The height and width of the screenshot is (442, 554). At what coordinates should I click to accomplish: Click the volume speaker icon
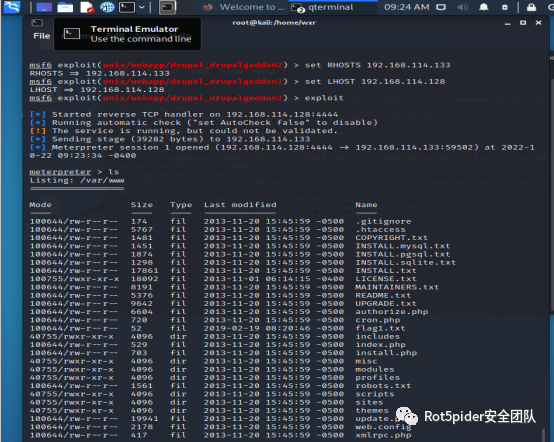462,7
